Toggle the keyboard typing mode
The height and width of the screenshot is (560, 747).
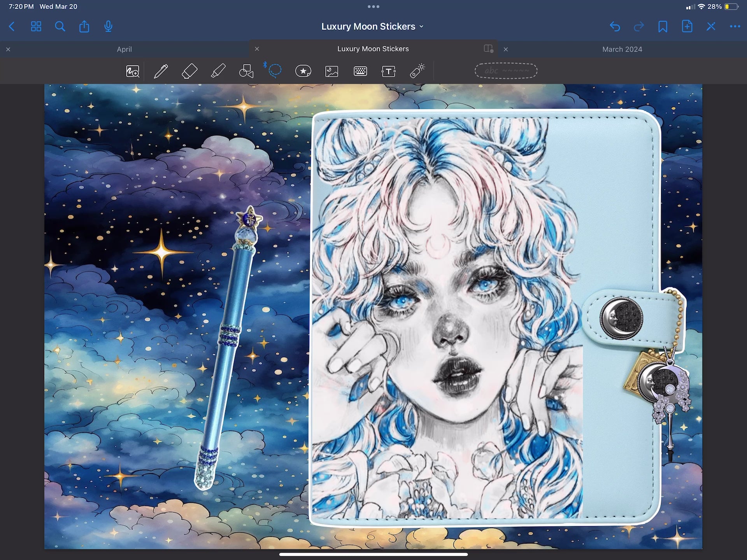pos(360,71)
